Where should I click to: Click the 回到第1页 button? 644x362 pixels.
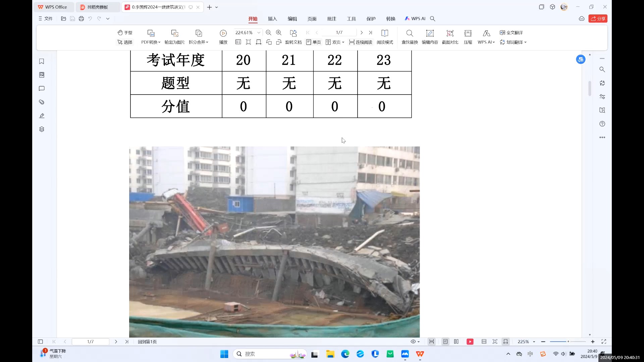147,342
